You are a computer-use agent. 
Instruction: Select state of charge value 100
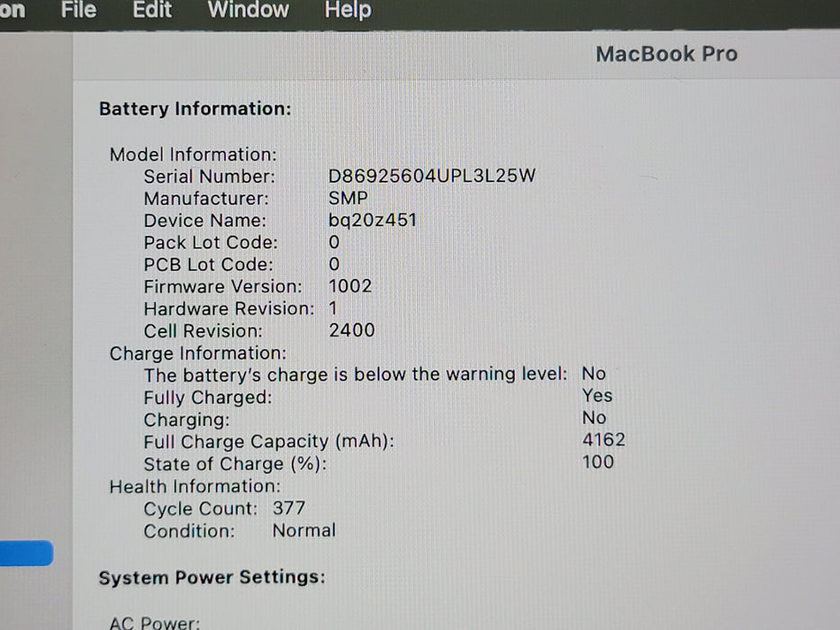(598, 462)
